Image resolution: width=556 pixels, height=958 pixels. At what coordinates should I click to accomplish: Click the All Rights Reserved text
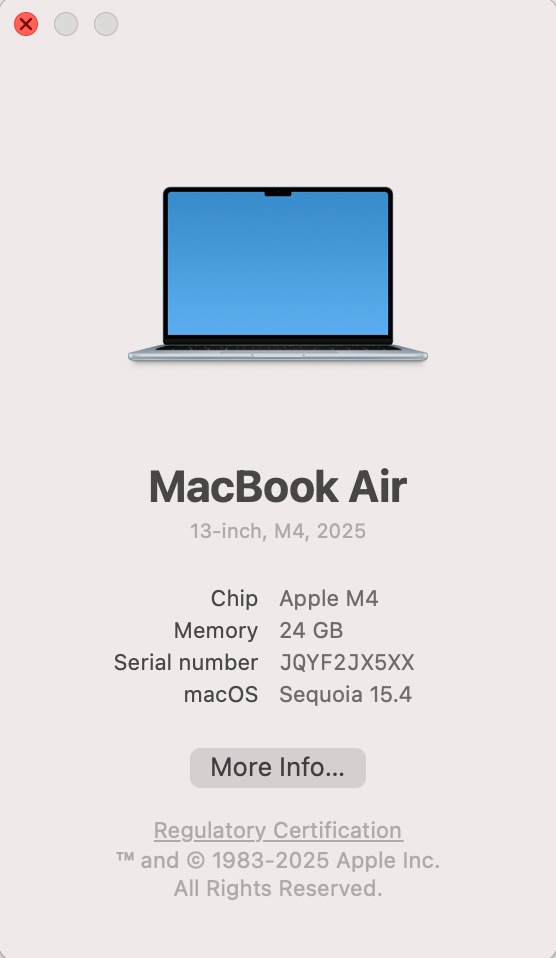pos(278,888)
